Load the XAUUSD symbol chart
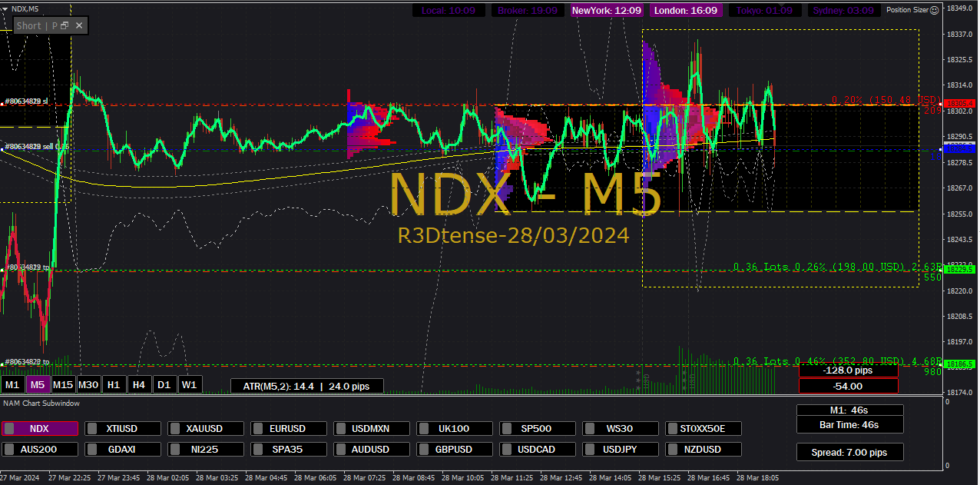This screenshot has height=485, width=980. pyautogui.click(x=206, y=428)
